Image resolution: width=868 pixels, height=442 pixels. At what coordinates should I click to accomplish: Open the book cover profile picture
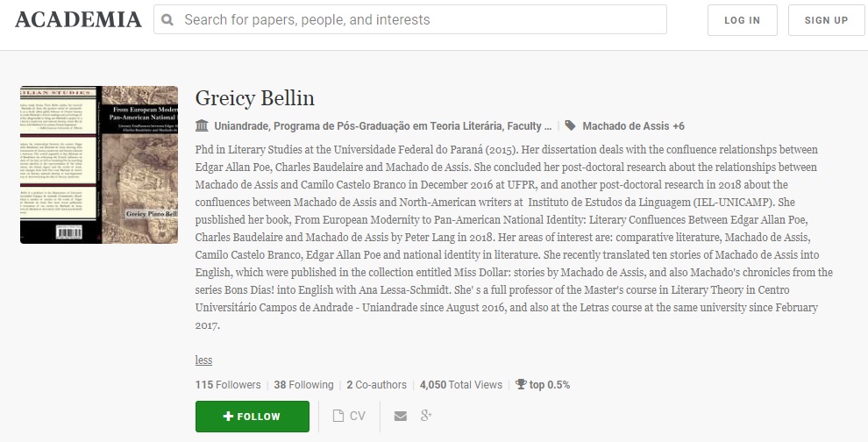(99, 165)
